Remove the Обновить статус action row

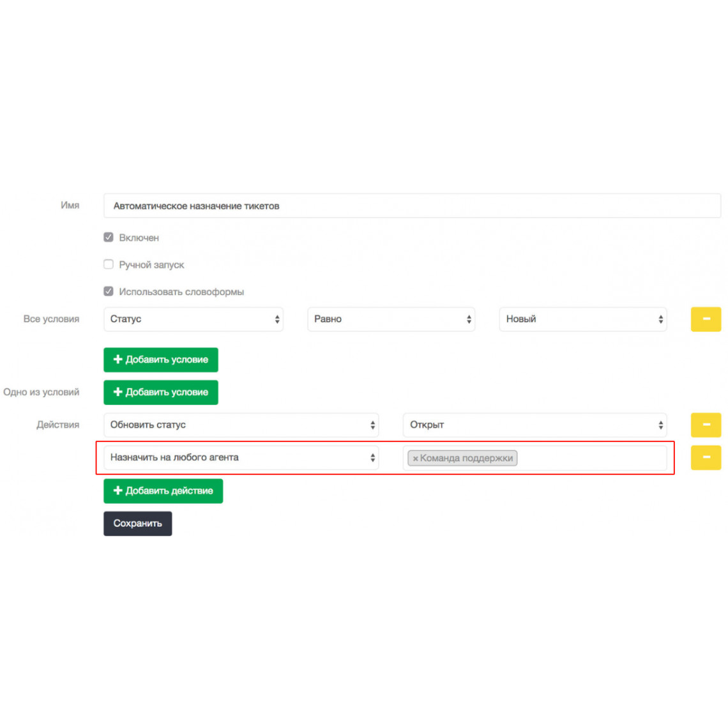pos(706,425)
